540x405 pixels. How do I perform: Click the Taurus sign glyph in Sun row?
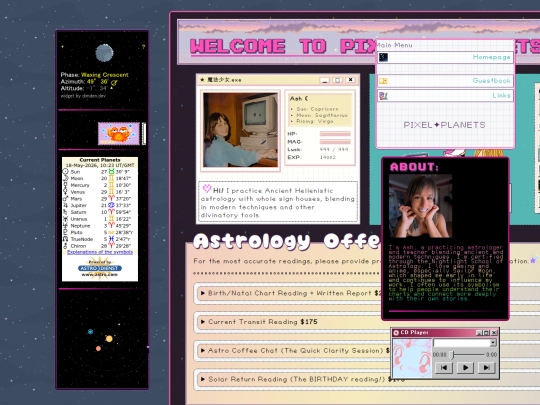[x=111, y=171]
